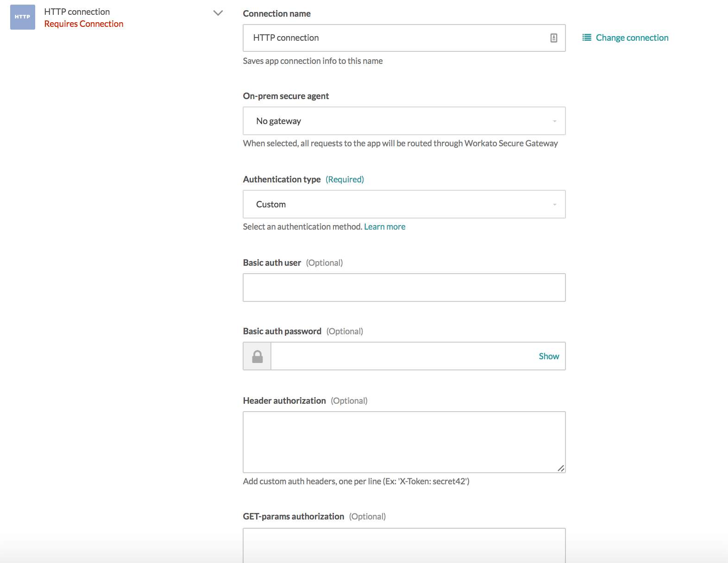The height and width of the screenshot is (563, 728).
Task: Click the list icon beside Change connection
Action: coord(587,38)
